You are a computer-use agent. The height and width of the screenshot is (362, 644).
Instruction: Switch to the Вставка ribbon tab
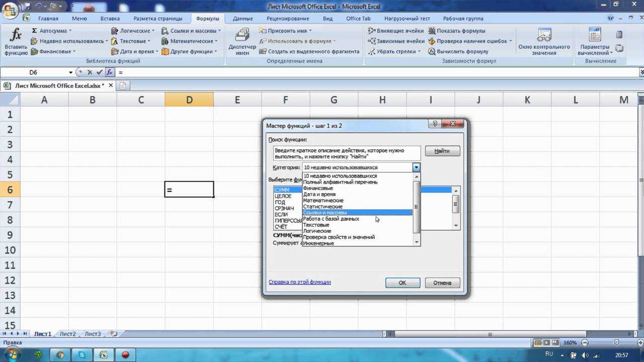(x=110, y=19)
